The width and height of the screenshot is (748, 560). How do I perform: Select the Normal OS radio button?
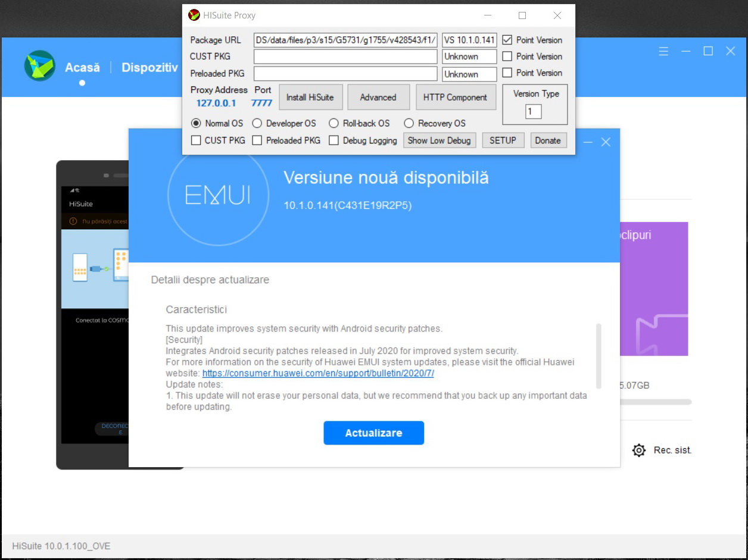(x=196, y=123)
